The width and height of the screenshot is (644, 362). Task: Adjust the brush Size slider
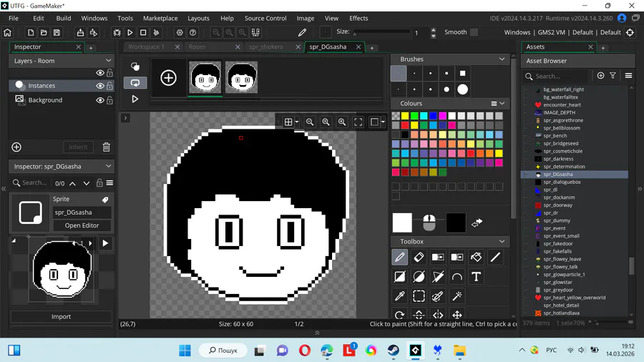pyautogui.click(x=381, y=32)
